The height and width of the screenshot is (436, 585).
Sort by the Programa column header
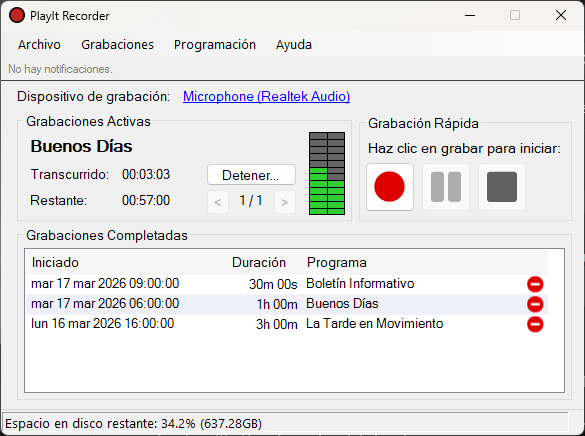click(337, 263)
